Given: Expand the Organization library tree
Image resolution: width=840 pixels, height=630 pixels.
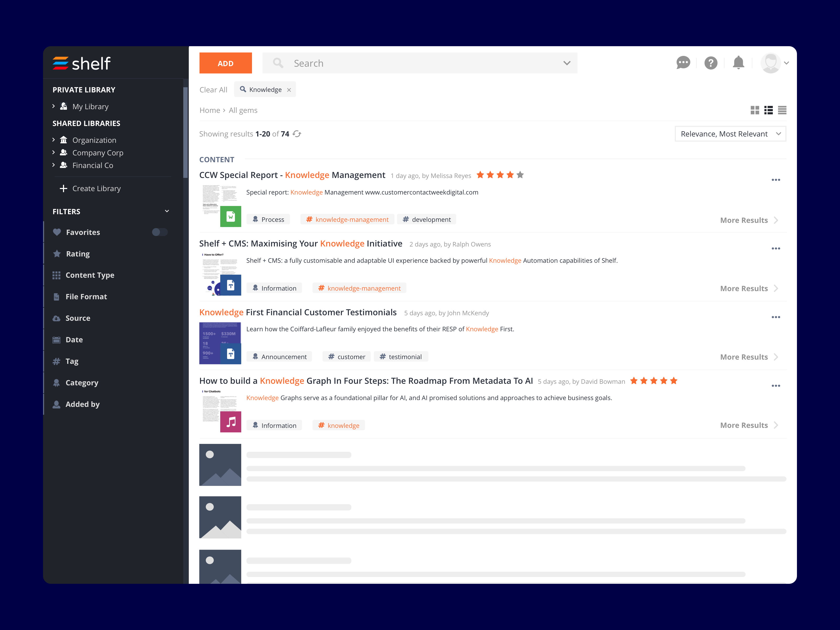Looking at the screenshot, I should 54,140.
